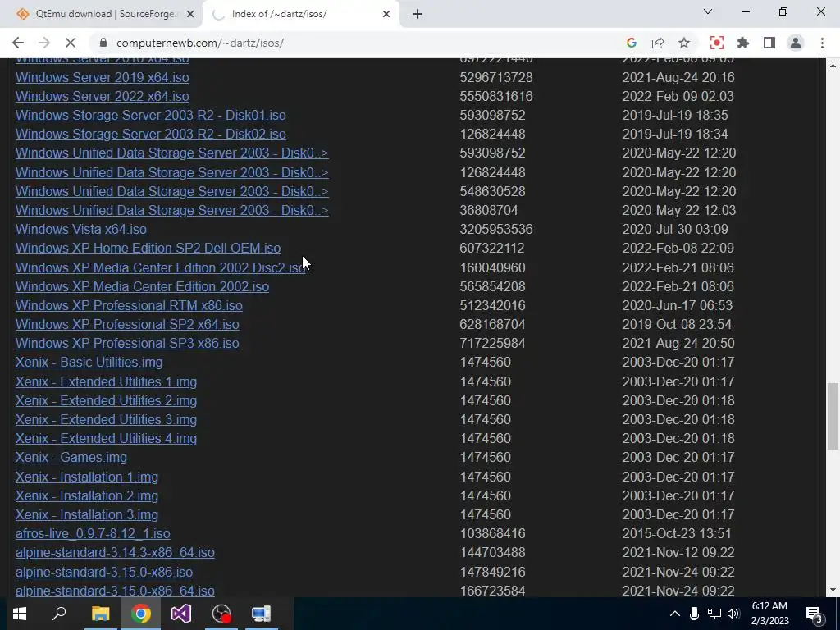Open the notification center icon
Screen dimensions: 840x630
pyautogui.click(x=815, y=614)
